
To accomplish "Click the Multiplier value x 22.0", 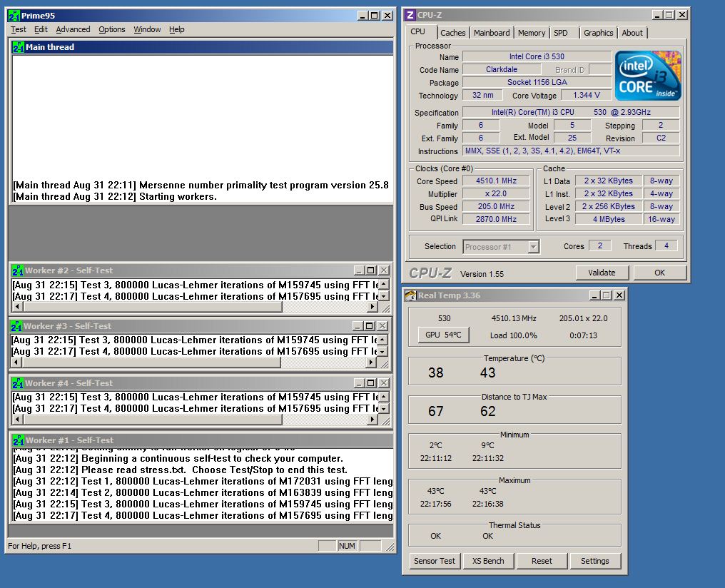I will 496,193.
